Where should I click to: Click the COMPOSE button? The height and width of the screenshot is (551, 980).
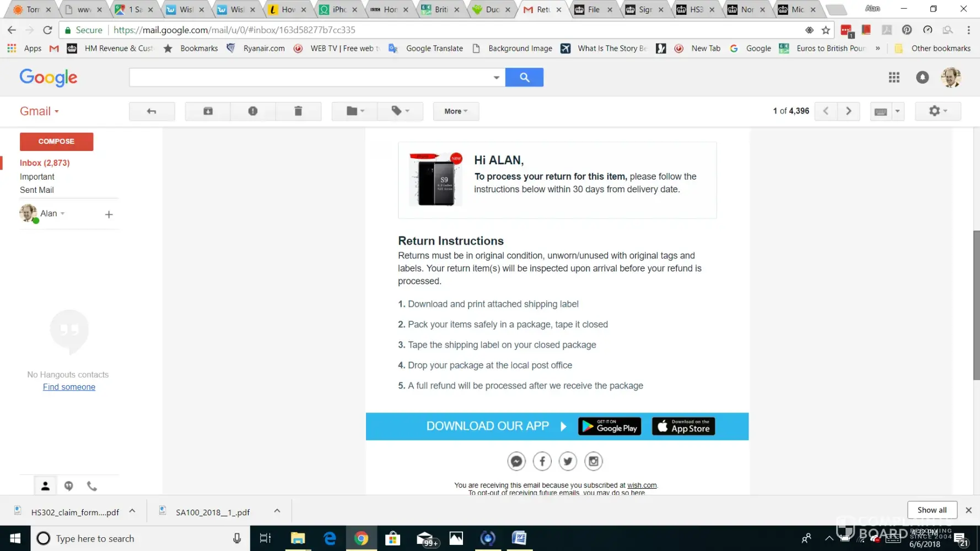coord(56,142)
